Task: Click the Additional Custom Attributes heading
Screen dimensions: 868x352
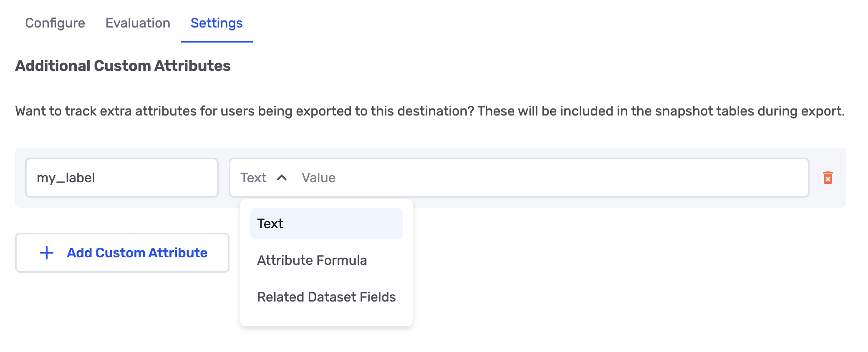Action: (123, 66)
